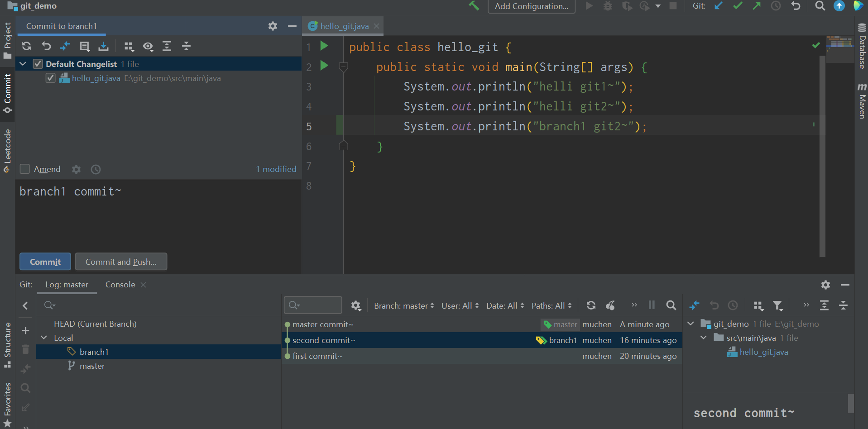Screen dimensions: 868x429
Task: Open Maven side panel
Action: pyautogui.click(x=862, y=100)
